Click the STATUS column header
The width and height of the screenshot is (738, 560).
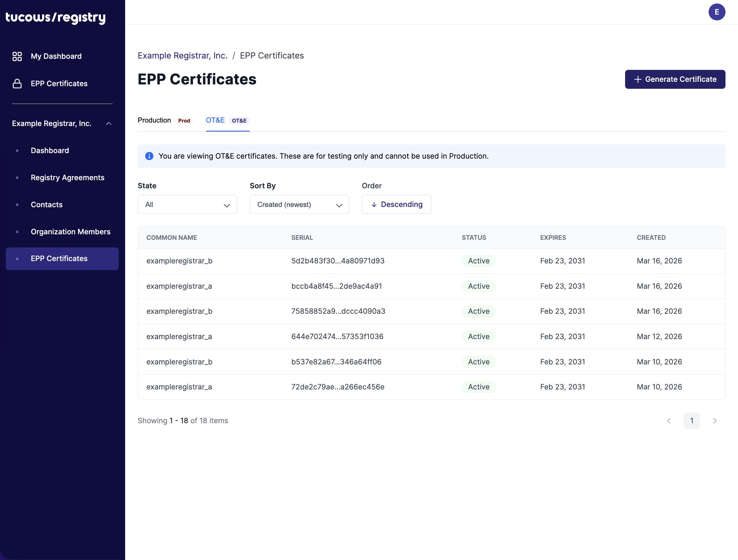[x=474, y=238]
